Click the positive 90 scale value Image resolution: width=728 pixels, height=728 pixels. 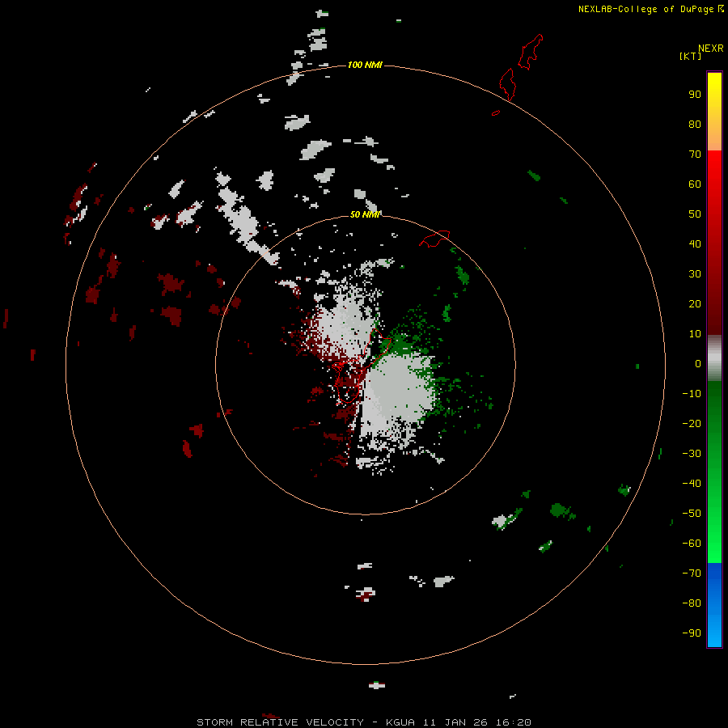[695, 95]
